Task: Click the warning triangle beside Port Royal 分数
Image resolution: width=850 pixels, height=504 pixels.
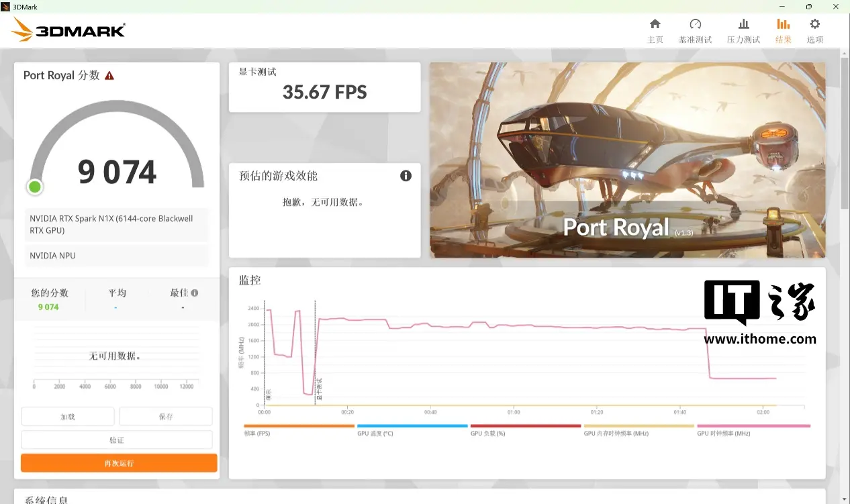Action: (x=109, y=76)
